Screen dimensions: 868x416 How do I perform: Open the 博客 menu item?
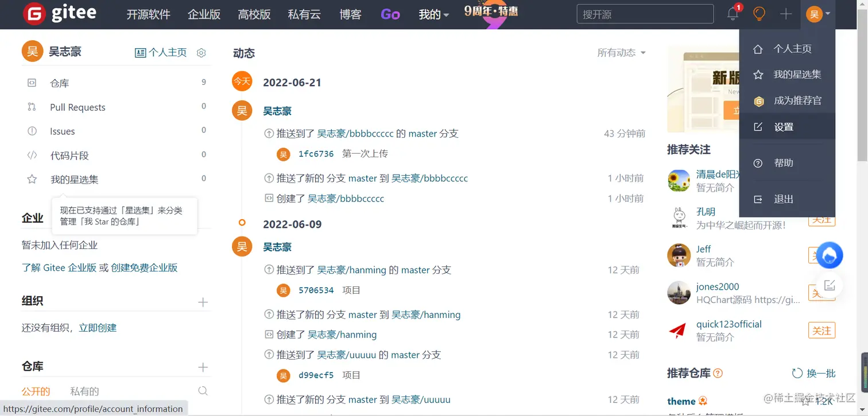coord(350,14)
